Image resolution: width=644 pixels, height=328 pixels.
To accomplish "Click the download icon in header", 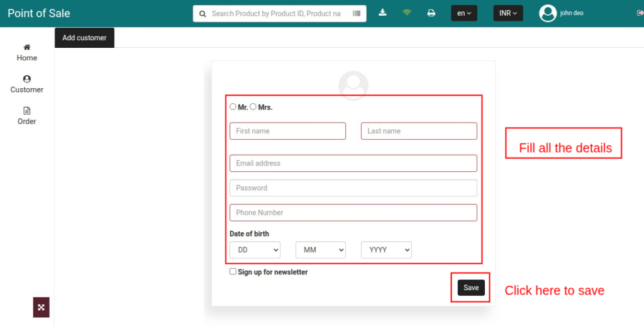I will click(382, 13).
